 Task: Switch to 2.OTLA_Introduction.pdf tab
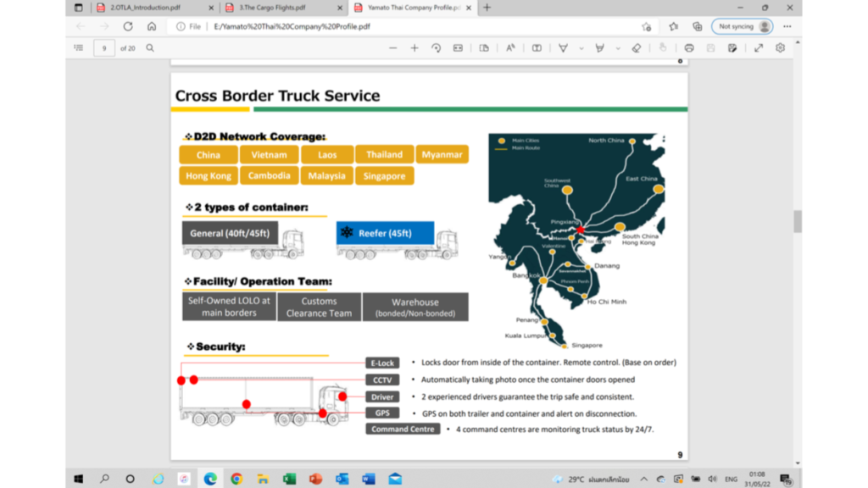click(146, 8)
